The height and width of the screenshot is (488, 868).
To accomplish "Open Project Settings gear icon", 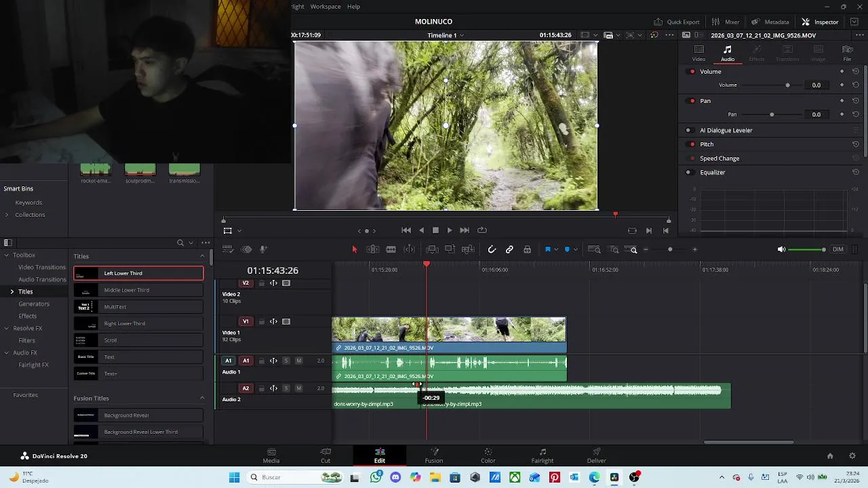I will (x=852, y=456).
